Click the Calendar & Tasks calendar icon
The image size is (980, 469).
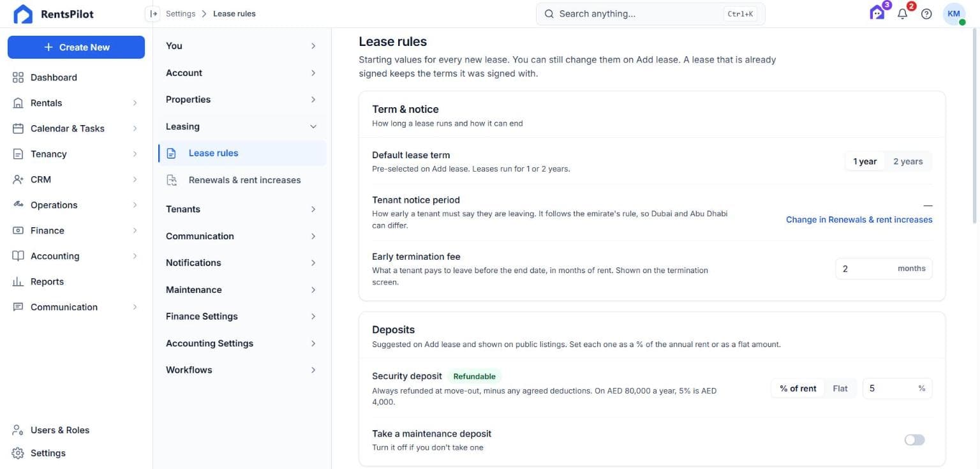(x=18, y=128)
